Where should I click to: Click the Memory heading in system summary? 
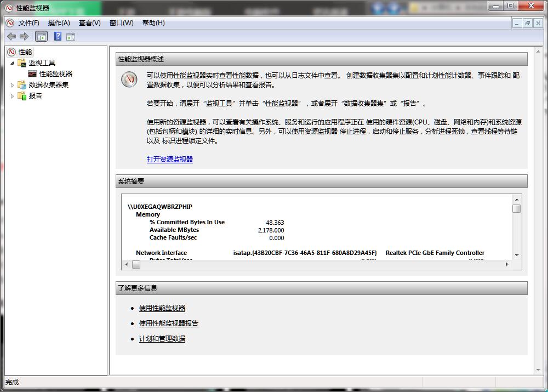coord(148,214)
